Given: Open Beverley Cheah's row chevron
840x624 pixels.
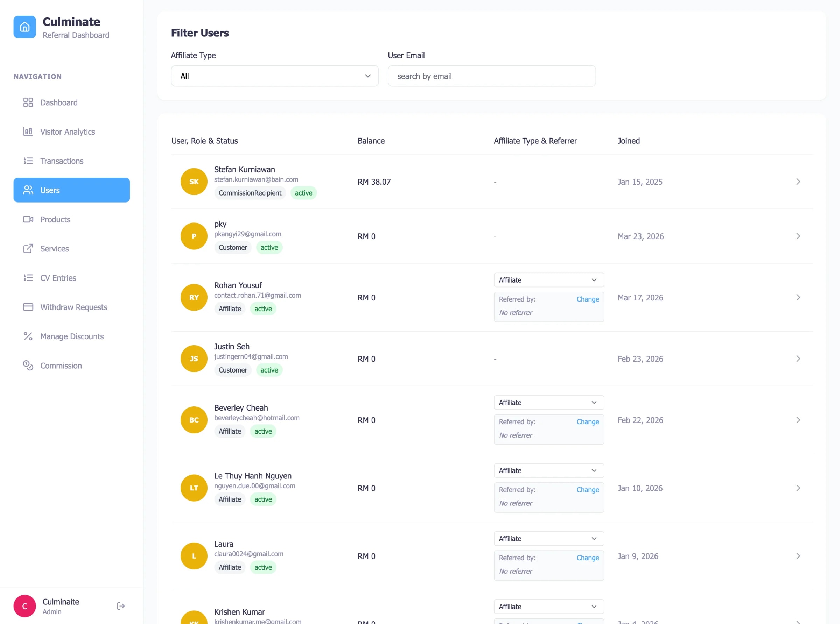Looking at the screenshot, I should 798,420.
